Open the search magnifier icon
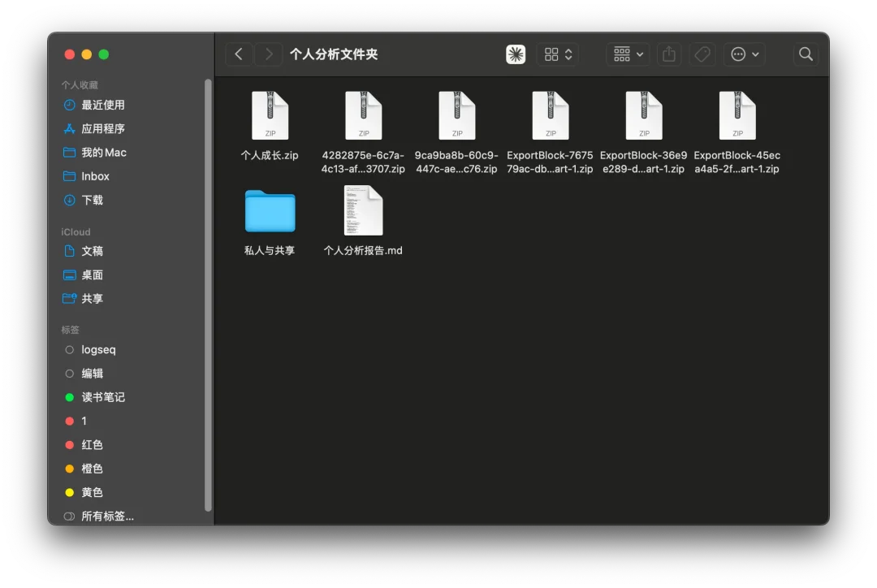 coord(806,54)
